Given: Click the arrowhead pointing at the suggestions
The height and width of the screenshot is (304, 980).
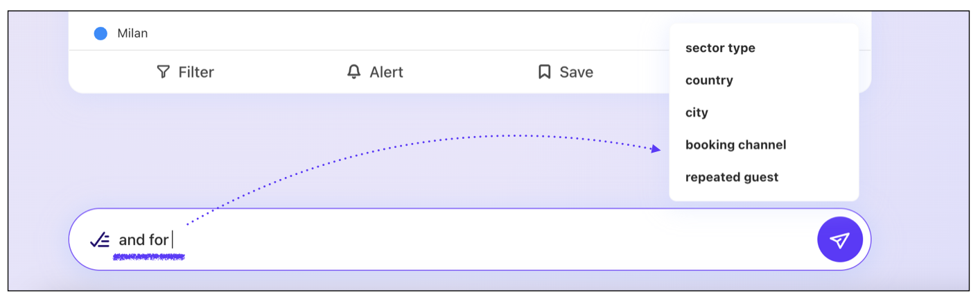Looking at the screenshot, I should [x=656, y=149].
